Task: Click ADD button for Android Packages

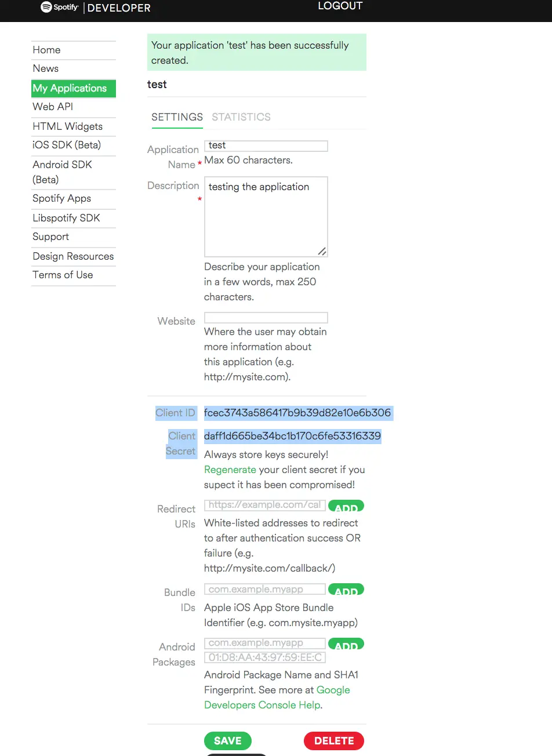Action: click(x=346, y=644)
